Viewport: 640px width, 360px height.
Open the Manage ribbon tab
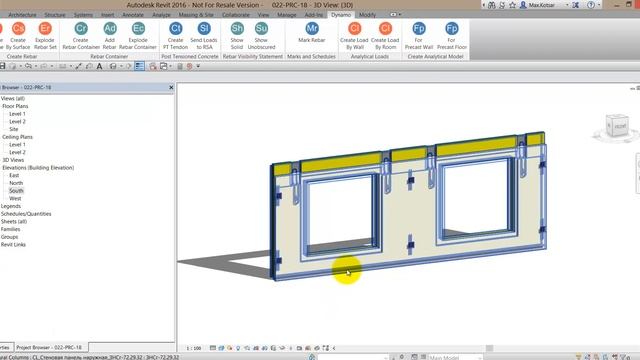287,15
